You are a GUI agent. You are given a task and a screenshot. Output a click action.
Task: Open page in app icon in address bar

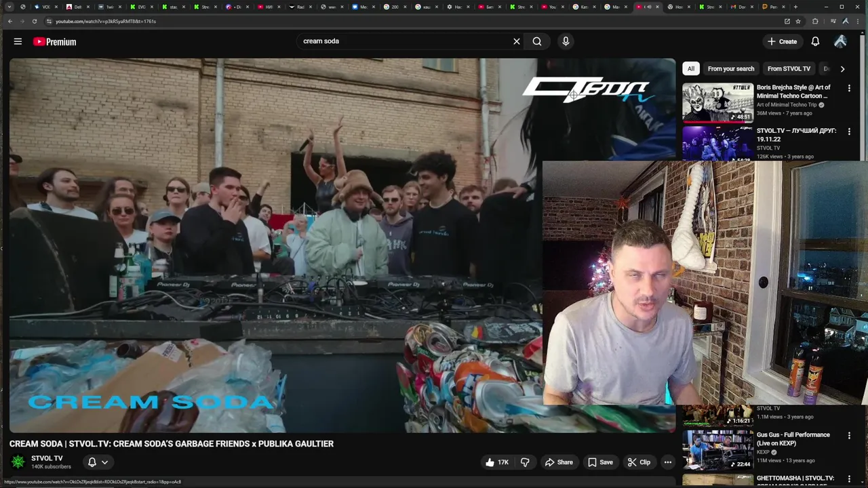click(x=787, y=21)
